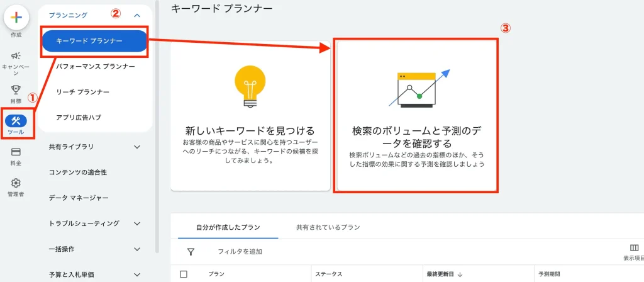Click the 新しいキーワードを見つける card title
The height and width of the screenshot is (282, 644).
tap(250, 131)
